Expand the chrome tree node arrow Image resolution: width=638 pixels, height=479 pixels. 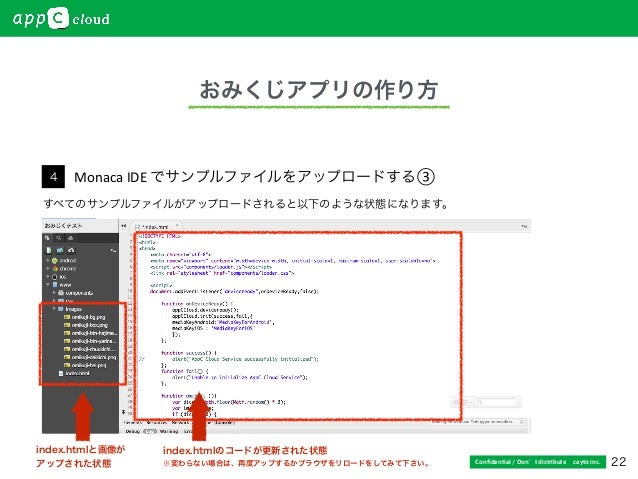click(x=48, y=269)
